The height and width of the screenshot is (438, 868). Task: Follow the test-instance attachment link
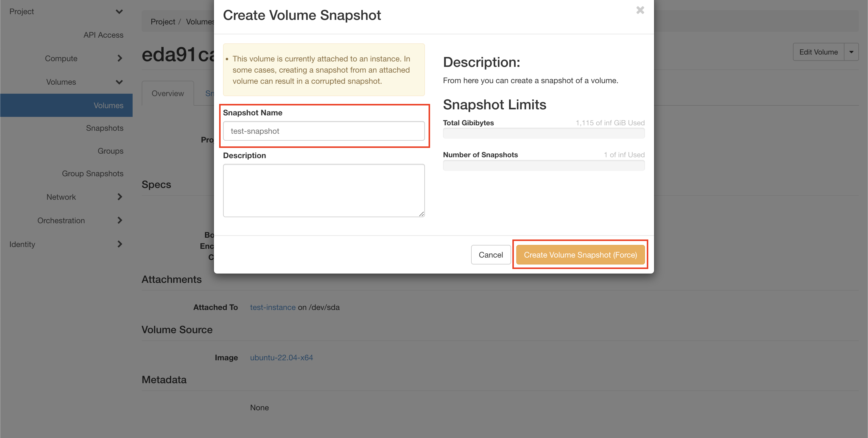click(272, 307)
